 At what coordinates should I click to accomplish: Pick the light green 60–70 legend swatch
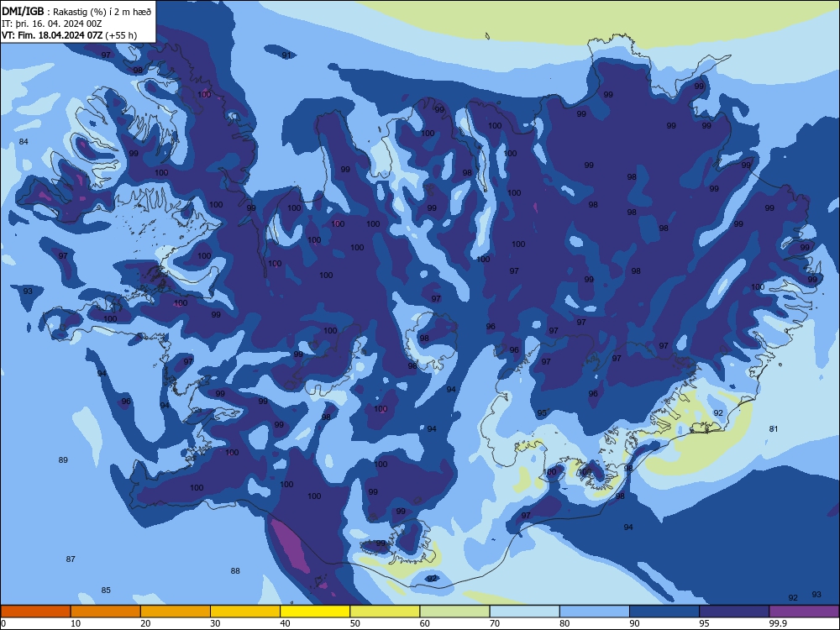[x=454, y=612]
